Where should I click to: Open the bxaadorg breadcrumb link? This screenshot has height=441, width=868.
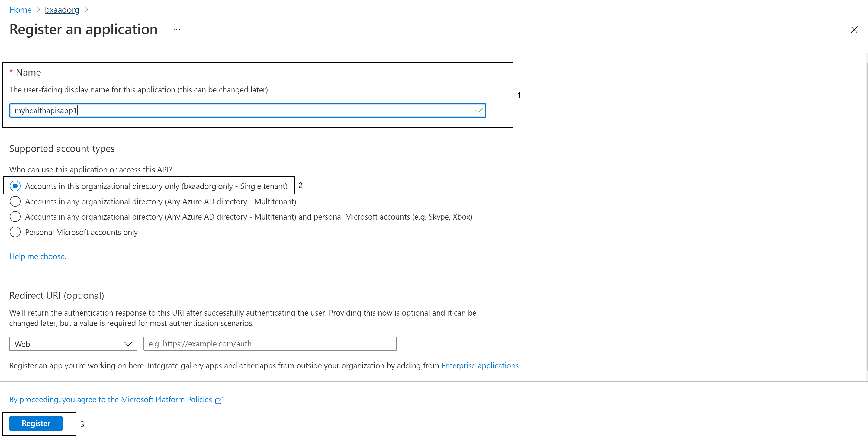click(62, 10)
